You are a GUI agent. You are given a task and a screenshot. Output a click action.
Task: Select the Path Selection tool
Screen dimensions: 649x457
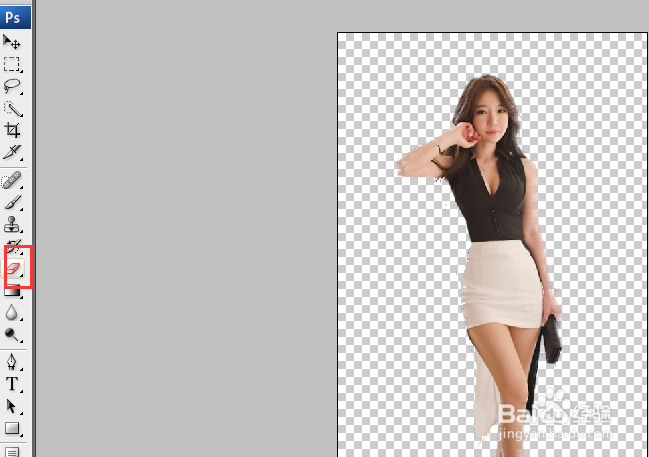click(12, 406)
